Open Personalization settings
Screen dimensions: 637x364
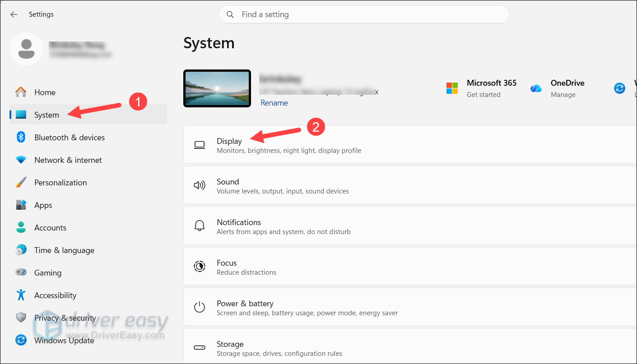point(88,182)
